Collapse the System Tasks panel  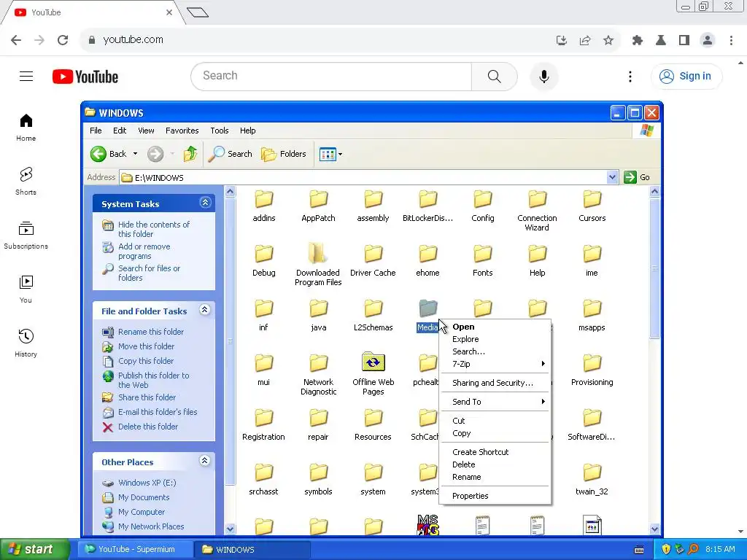[x=205, y=203]
